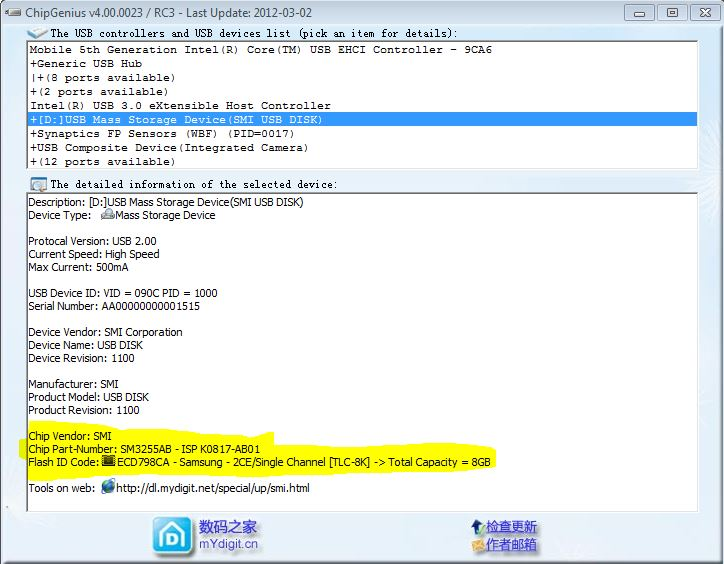The width and height of the screenshot is (724, 564).
Task: Maximize the ChipGenius window
Action: pyautogui.click(x=672, y=13)
